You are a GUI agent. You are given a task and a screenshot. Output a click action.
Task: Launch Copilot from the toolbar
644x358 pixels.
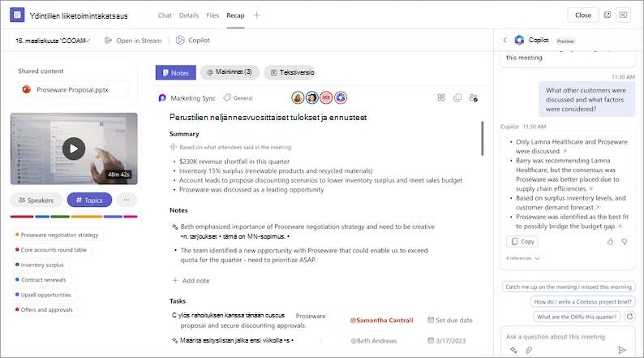193,41
